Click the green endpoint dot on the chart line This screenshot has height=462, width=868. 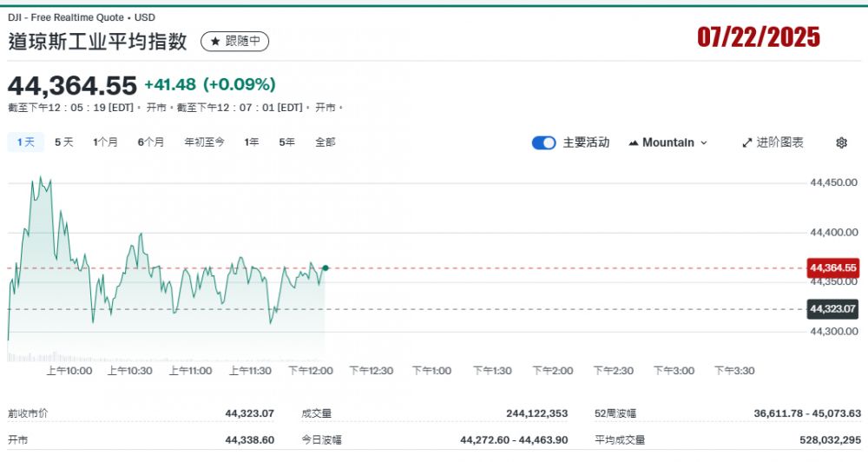325,268
